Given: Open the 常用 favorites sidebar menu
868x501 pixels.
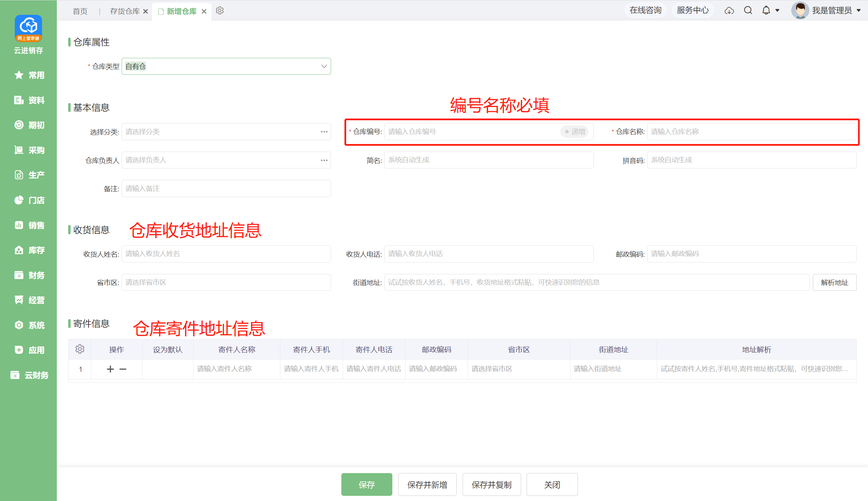Looking at the screenshot, I should (x=29, y=75).
